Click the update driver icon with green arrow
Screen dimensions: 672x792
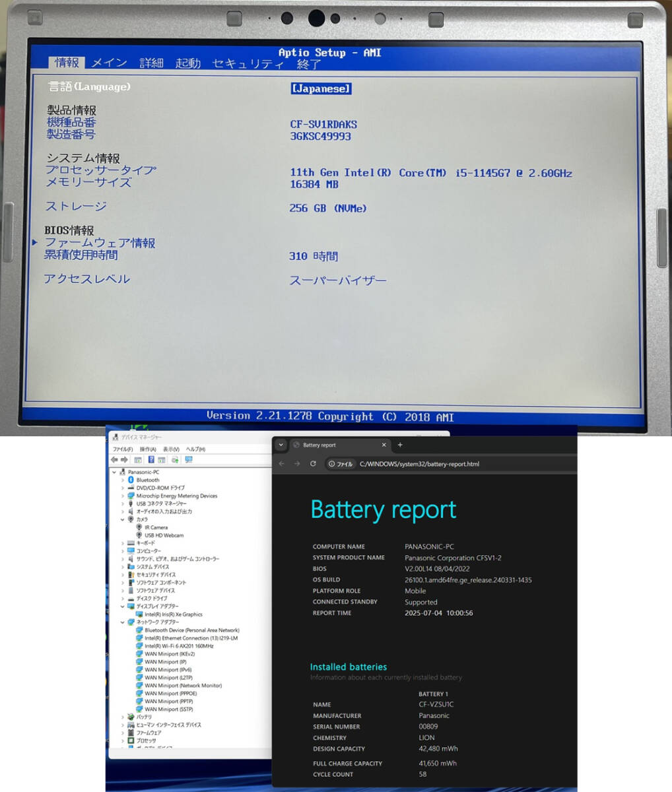175,460
